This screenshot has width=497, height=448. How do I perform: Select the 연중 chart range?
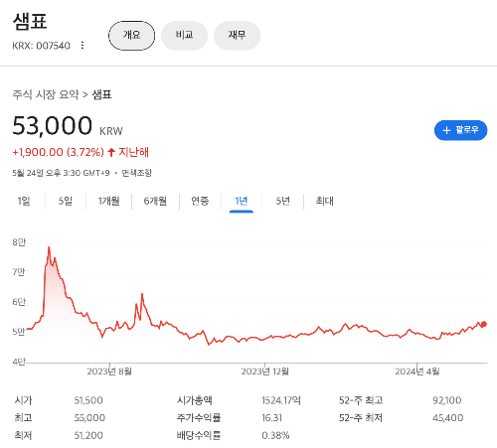200,201
